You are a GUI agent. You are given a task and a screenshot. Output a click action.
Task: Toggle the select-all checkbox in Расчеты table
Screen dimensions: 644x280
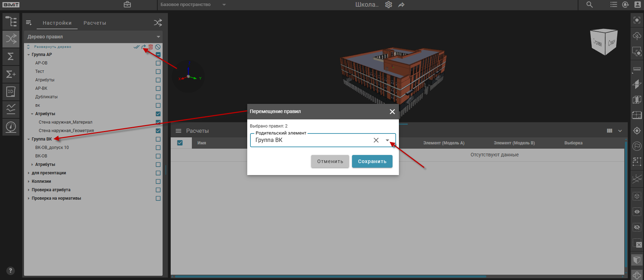click(x=180, y=143)
